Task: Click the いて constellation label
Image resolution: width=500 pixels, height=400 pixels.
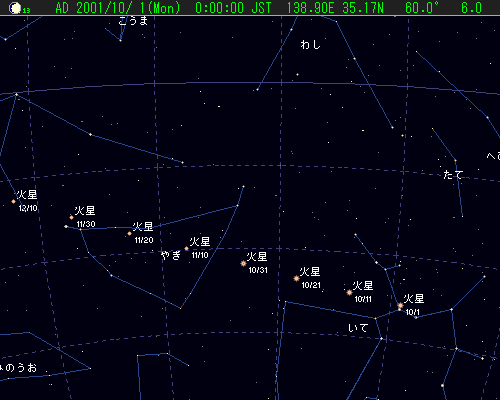Action: click(x=358, y=328)
